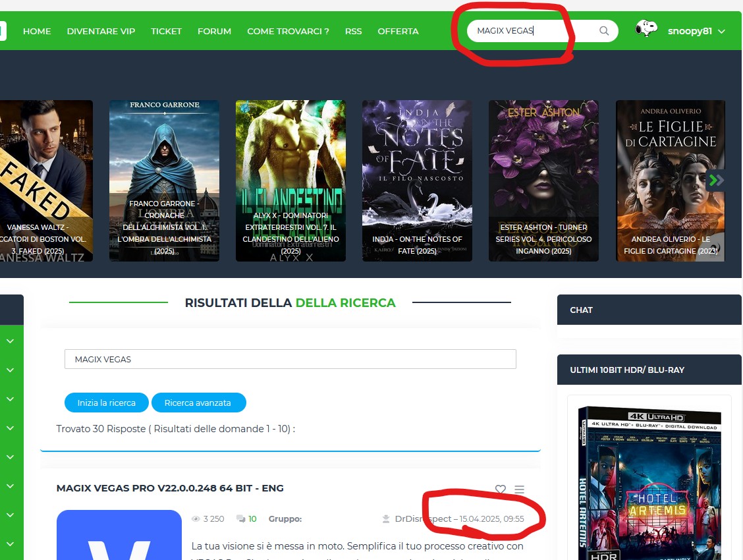Image resolution: width=743 pixels, height=560 pixels.
Task: Click the Gruppo: label
Action: coord(285,518)
